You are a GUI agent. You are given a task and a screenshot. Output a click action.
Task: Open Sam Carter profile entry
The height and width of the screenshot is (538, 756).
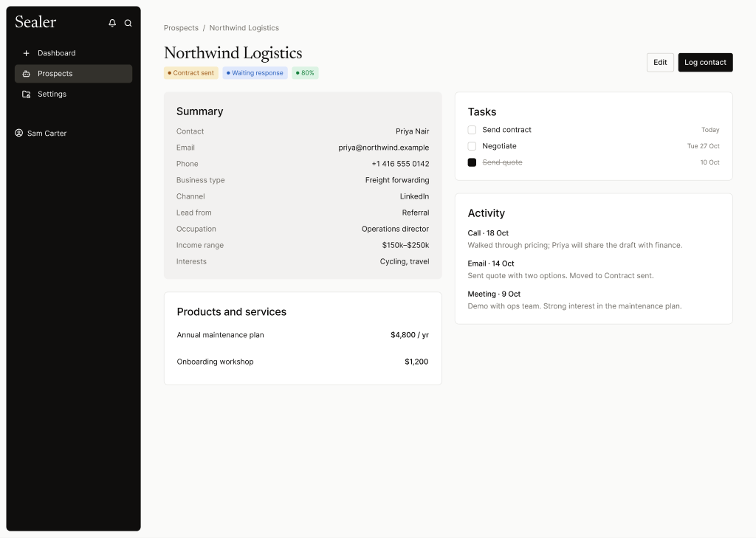41,133
